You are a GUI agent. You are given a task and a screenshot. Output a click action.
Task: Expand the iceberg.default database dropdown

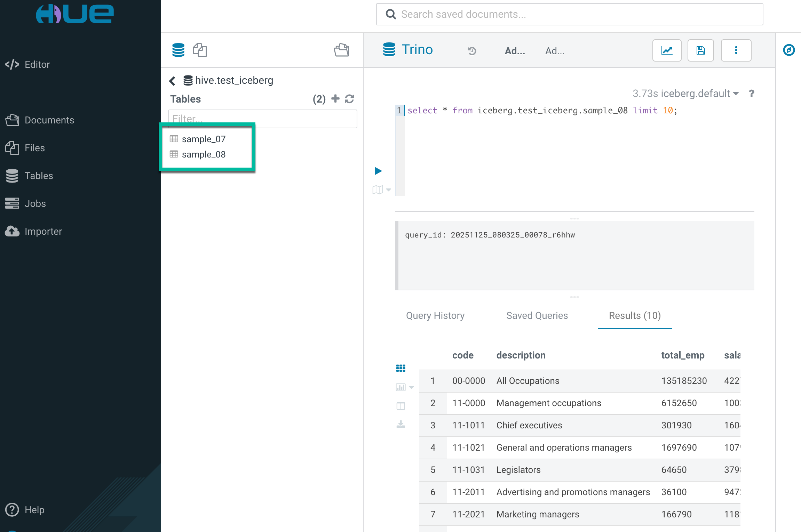pos(699,94)
